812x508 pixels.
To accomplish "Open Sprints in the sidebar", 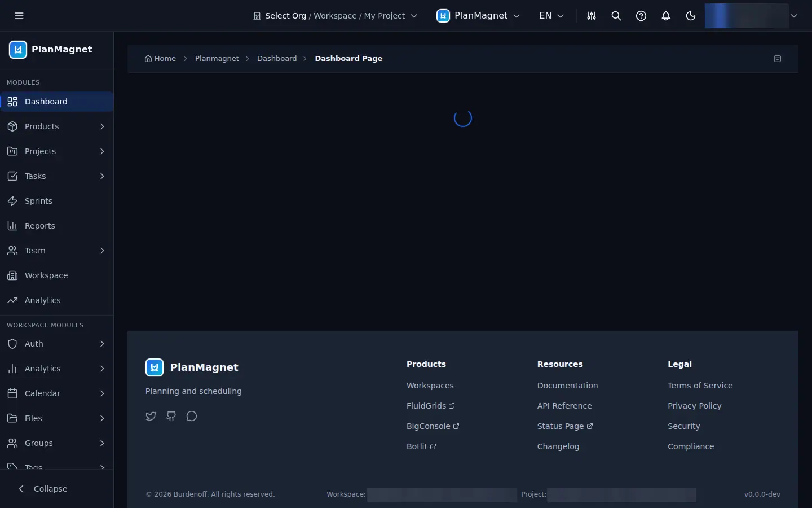I will [56, 201].
